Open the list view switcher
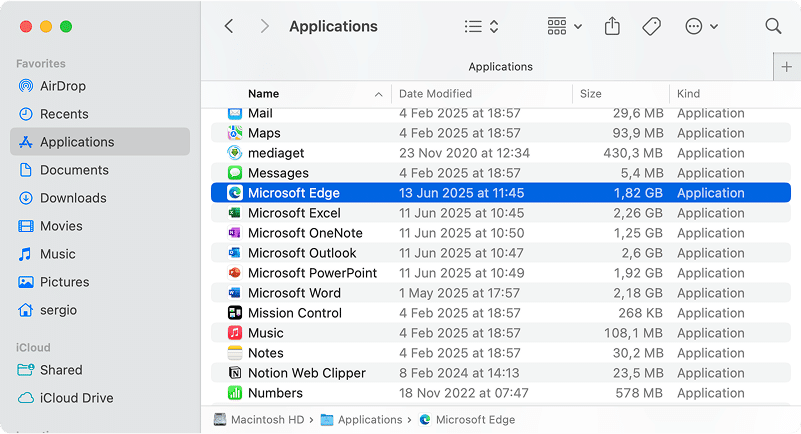The image size is (801, 434). click(x=481, y=26)
